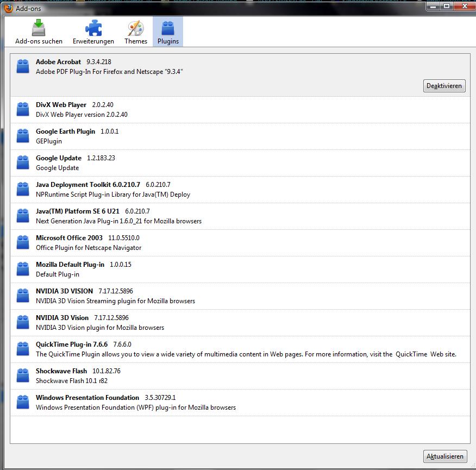Click the version '10.1.82.76' of Shockwave Flash
This screenshot has width=476, height=470.
click(107, 371)
